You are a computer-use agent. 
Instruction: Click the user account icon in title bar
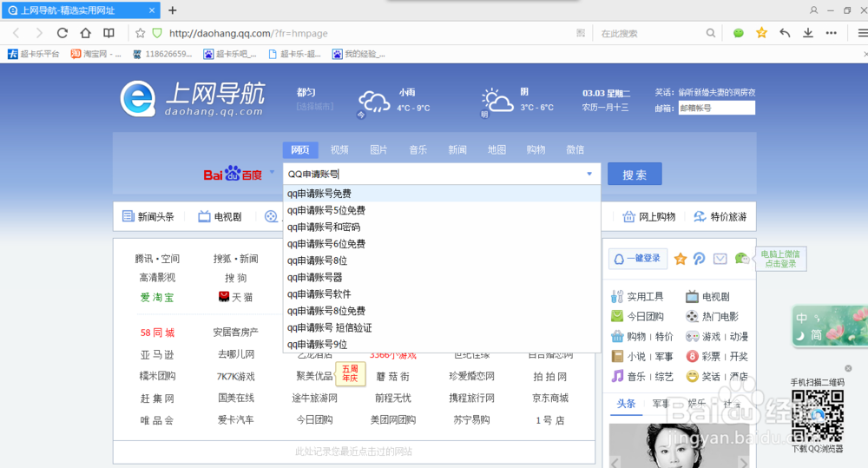click(x=814, y=10)
